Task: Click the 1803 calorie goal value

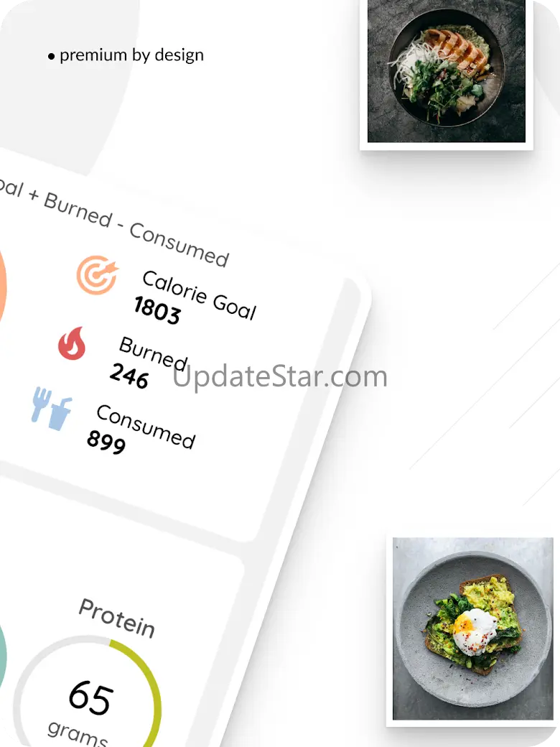Action: [157, 310]
